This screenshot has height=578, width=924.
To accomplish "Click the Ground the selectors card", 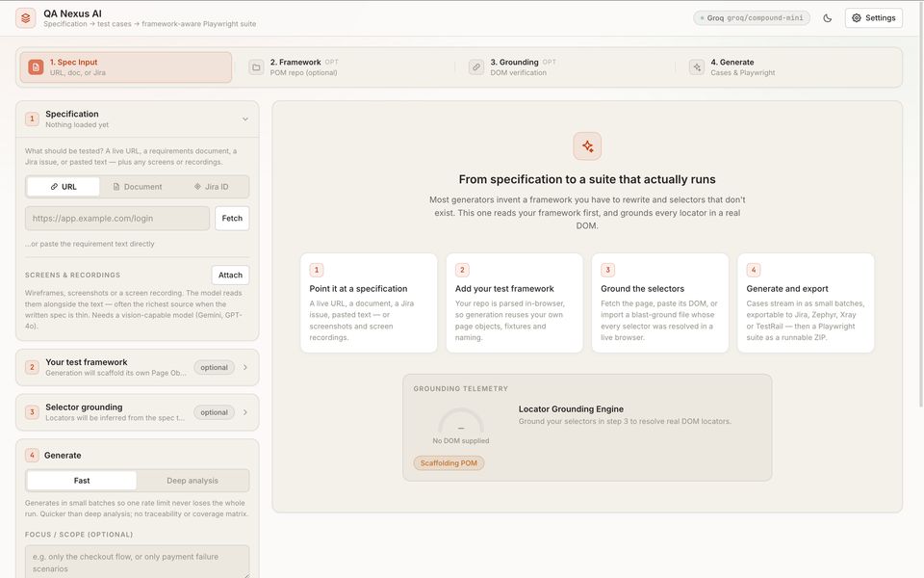I will (x=660, y=303).
